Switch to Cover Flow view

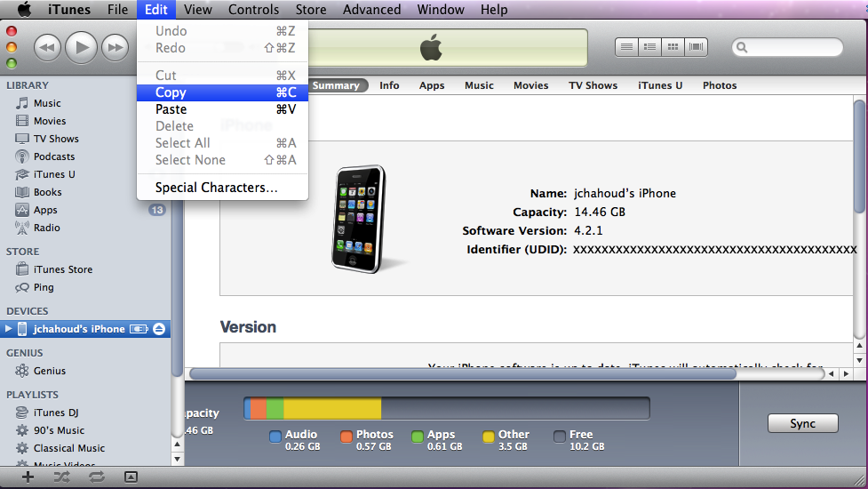tap(697, 47)
